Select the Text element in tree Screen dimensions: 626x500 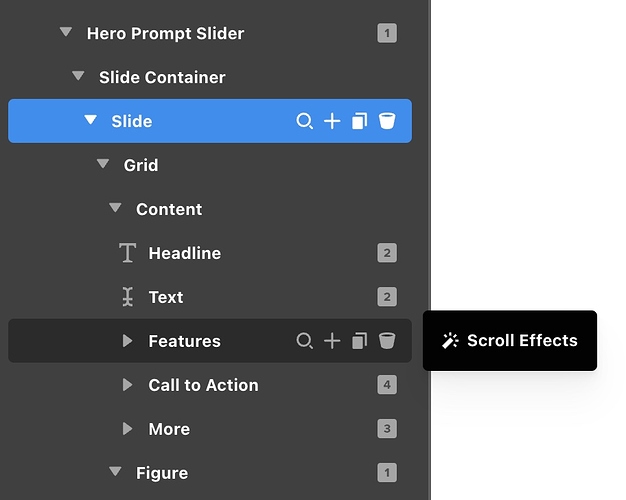click(x=165, y=297)
